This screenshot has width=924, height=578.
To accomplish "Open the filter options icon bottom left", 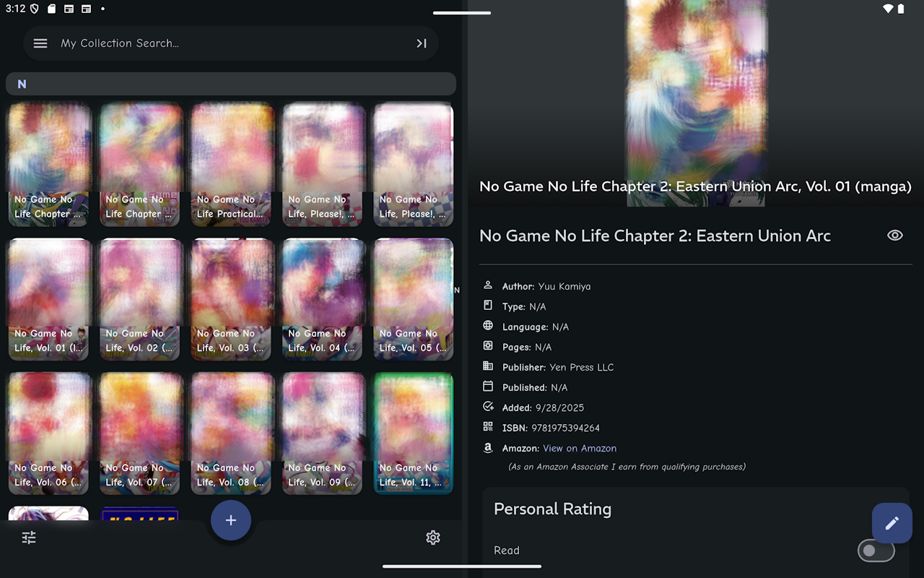I will point(29,538).
